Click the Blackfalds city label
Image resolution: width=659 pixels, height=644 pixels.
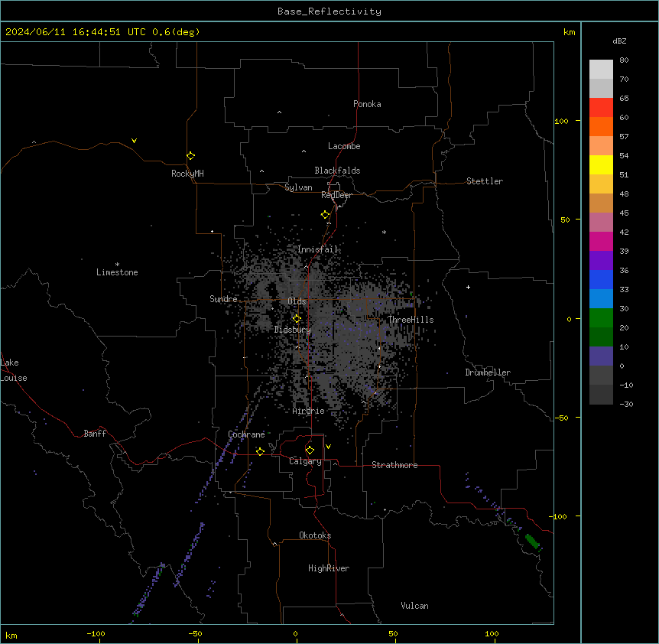point(337,171)
